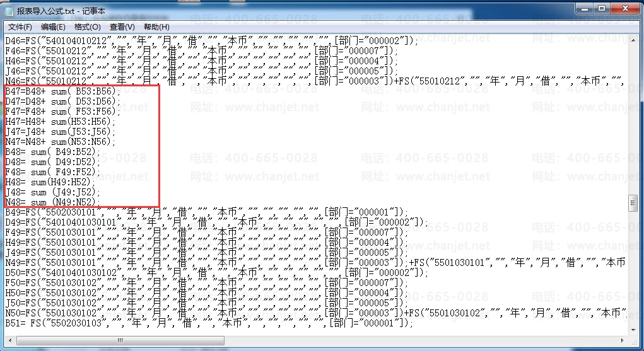The image size is (644, 351).
Task: Click the line starting with D50=FS
Action: click(x=217, y=273)
